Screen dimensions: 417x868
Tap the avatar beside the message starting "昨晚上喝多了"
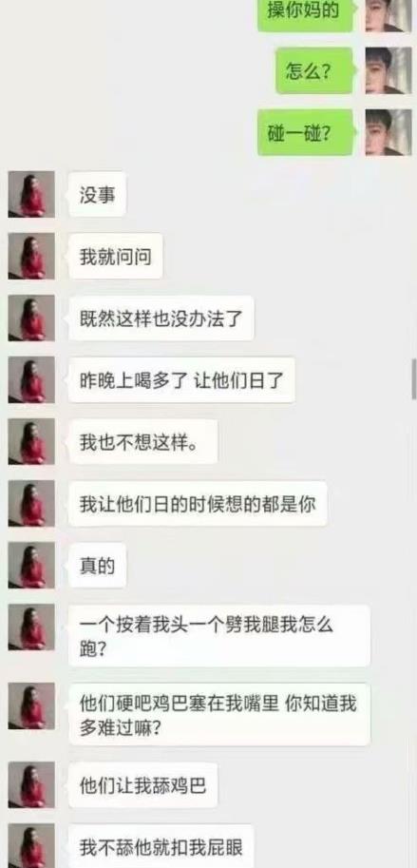pos(31,379)
